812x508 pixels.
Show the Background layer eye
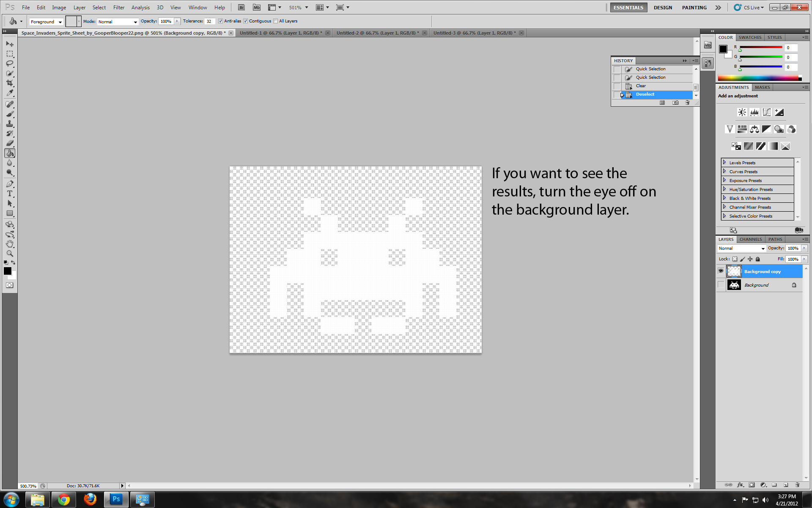pos(721,285)
